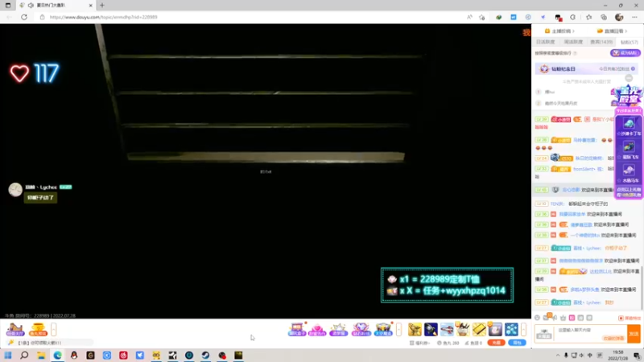
Task: Toggle the chat effects blocking option
Action: point(630,318)
